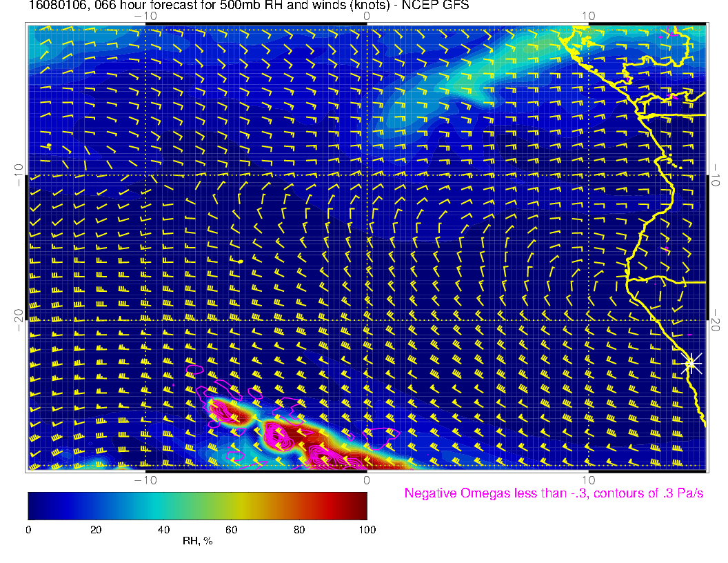This screenshot has width=728, height=563.
Task: Click the magenta omega contour loop near 0 longitude
Action: [383, 436]
